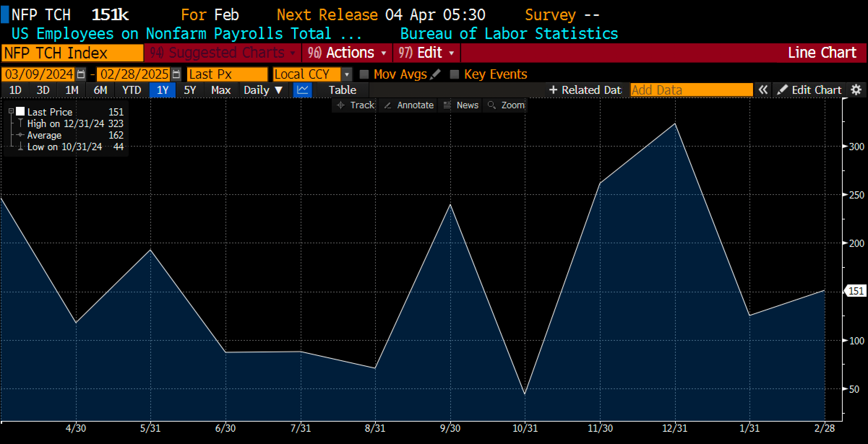Image resolution: width=868 pixels, height=444 pixels.
Task: Click the Last Px field
Action: [227, 74]
